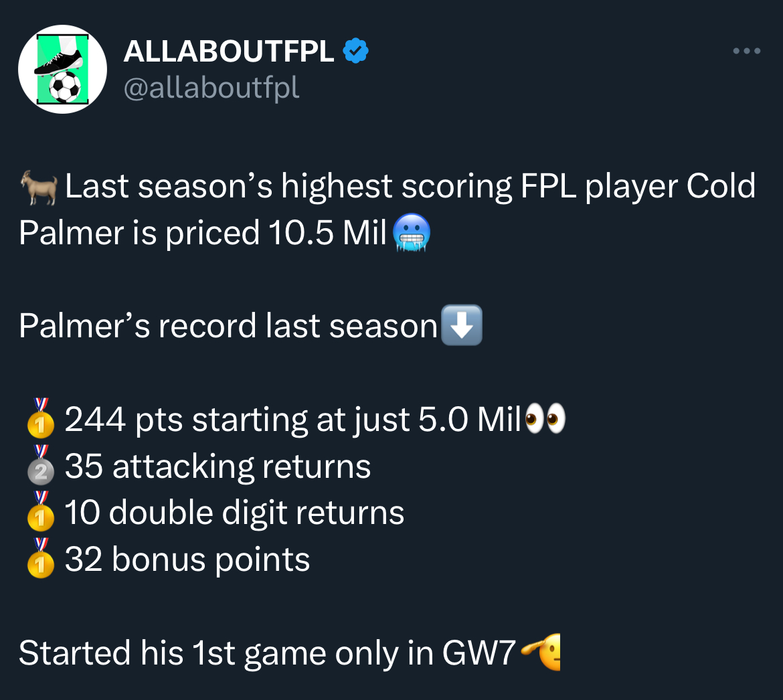
Task: Click the text 'Palmer's record last season'
Action: pos(228,326)
